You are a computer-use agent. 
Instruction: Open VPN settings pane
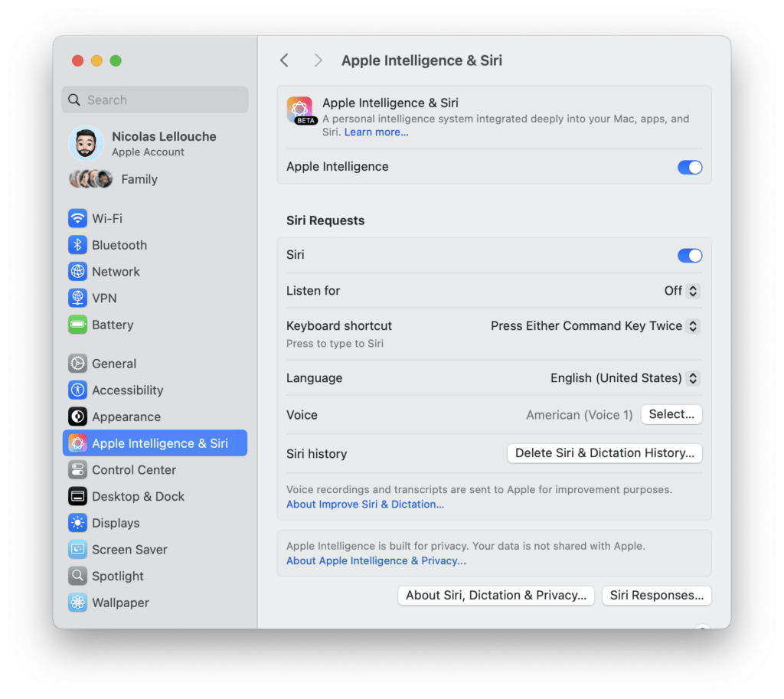[155, 298]
